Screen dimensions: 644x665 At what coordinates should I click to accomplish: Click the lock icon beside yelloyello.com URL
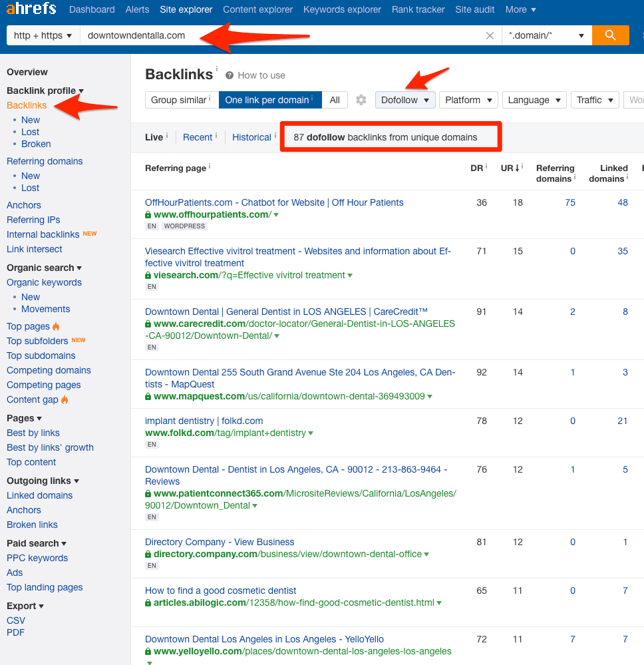click(x=148, y=652)
